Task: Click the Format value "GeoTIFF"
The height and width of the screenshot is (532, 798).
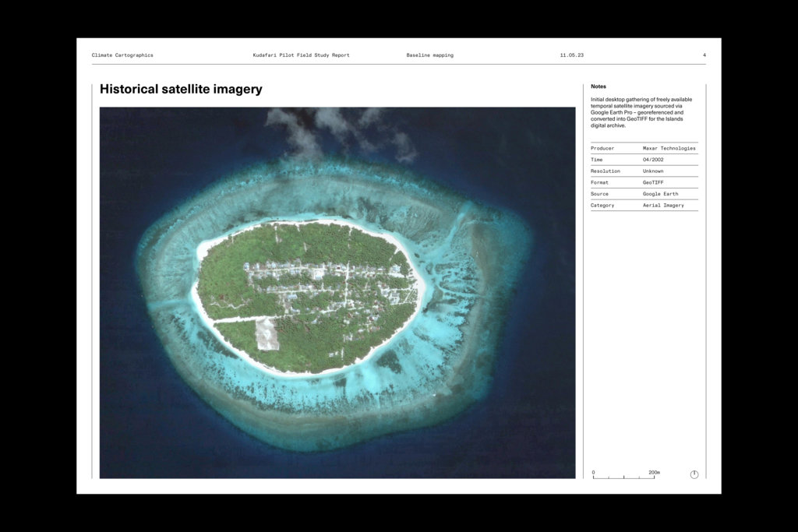Action: pos(653,182)
